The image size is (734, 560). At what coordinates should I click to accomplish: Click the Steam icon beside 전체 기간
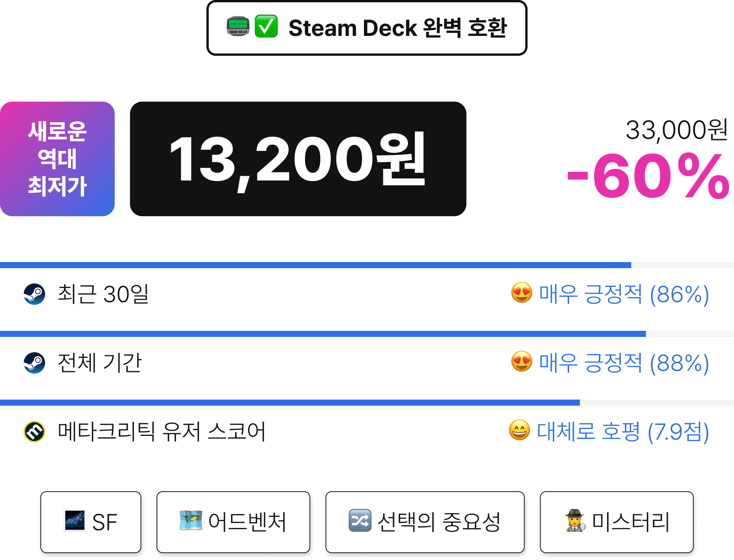pos(34,363)
